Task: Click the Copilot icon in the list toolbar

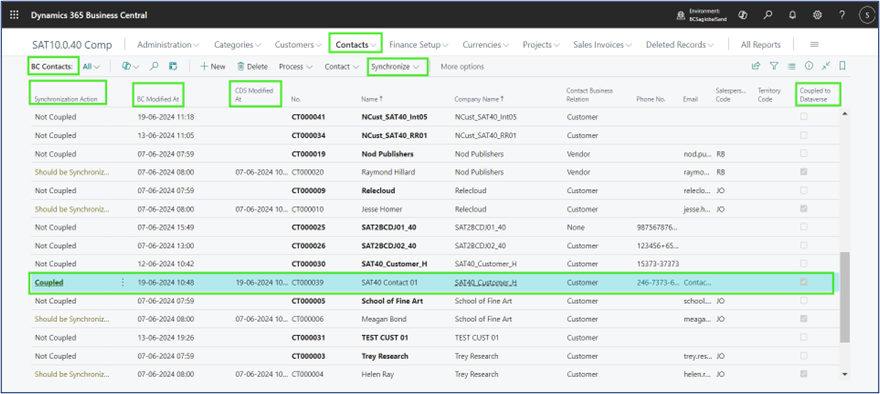Action: tap(126, 66)
